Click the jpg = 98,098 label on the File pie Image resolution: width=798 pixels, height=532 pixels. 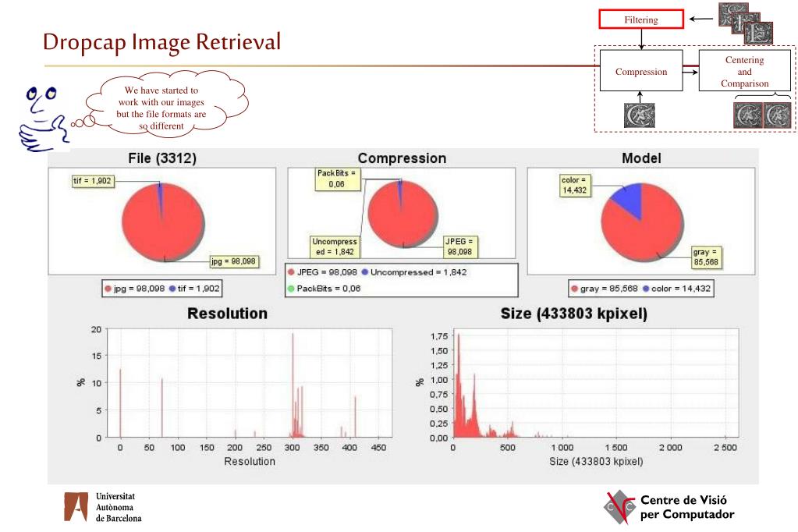(x=234, y=261)
